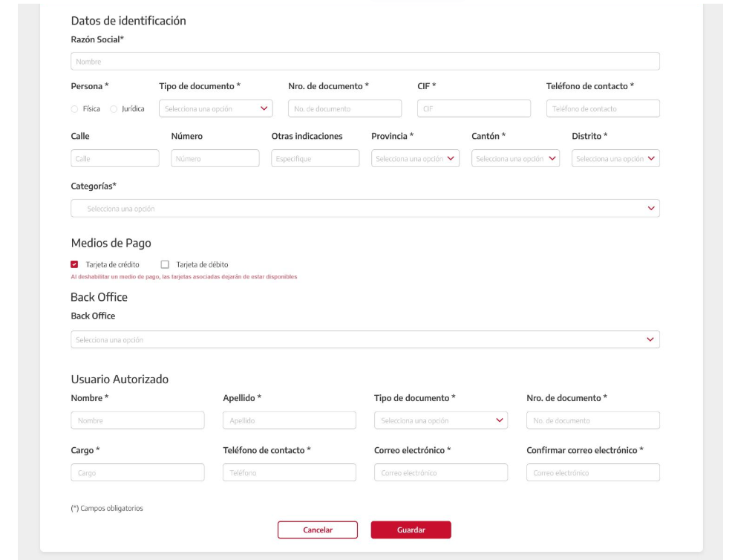Select the Física persona radio button

click(x=74, y=109)
